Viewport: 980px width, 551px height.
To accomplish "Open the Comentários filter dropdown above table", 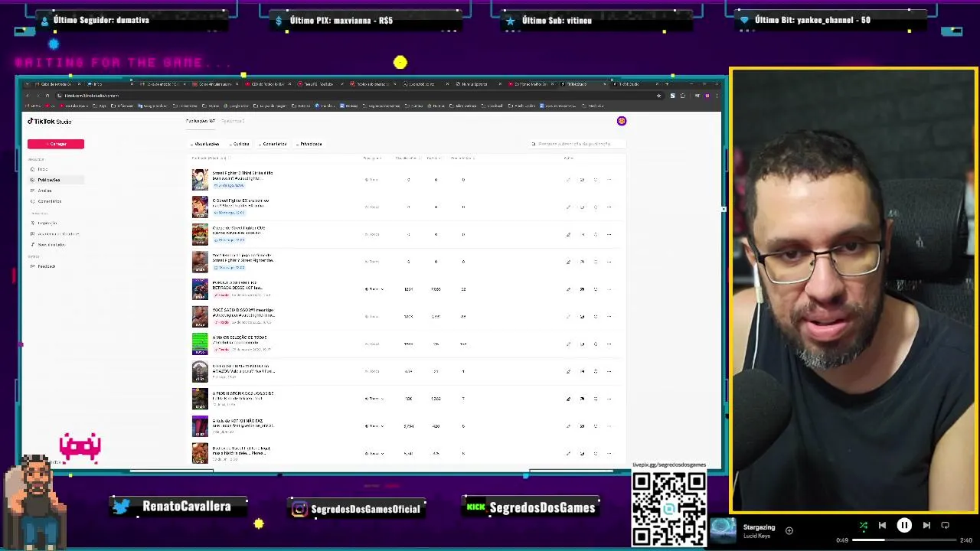I will click(x=273, y=144).
